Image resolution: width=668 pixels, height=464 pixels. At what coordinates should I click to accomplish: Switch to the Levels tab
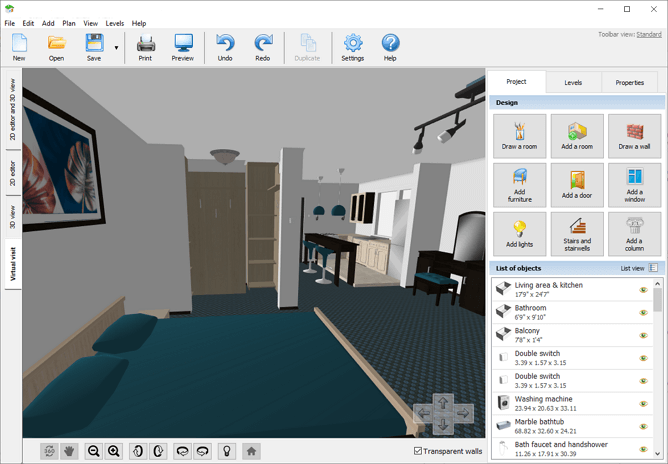tap(573, 83)
